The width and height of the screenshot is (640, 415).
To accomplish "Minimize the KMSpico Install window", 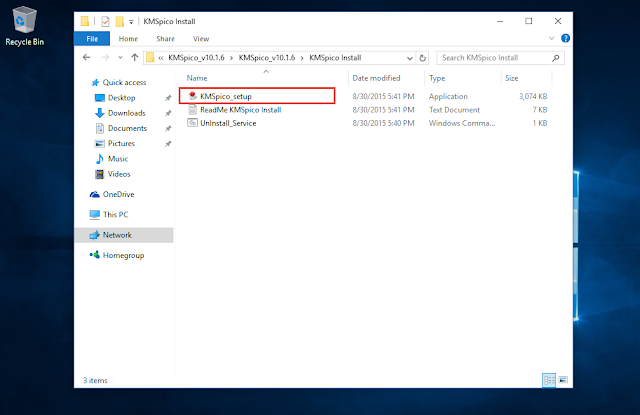I will pos(500,21).
